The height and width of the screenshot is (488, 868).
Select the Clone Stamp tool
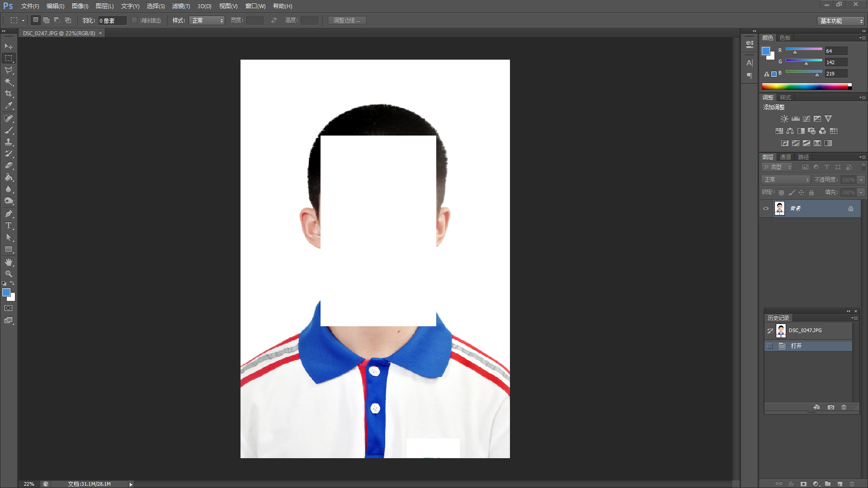point(9,142)
